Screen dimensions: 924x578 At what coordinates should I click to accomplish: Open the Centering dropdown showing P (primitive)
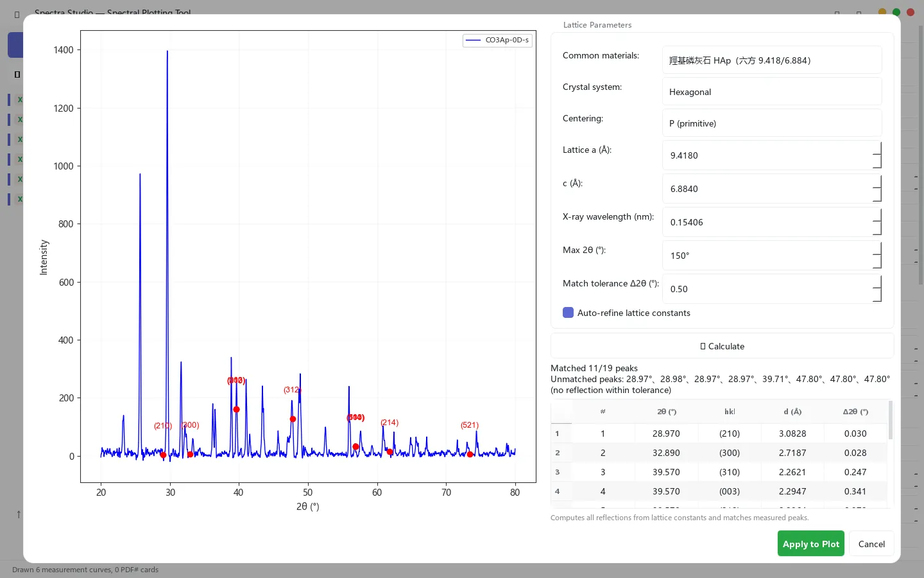pyautogui.click(x=772, y=123)
